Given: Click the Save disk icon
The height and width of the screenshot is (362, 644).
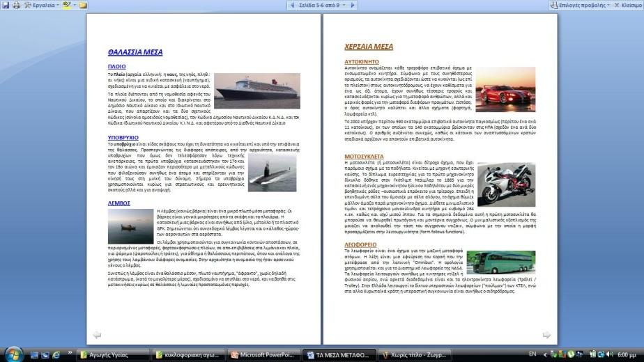Looking at the screenshot, I should [6, 5].
